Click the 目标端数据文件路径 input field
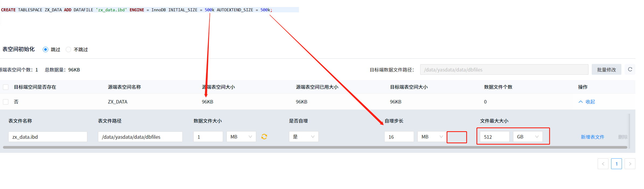 [504, 70]
